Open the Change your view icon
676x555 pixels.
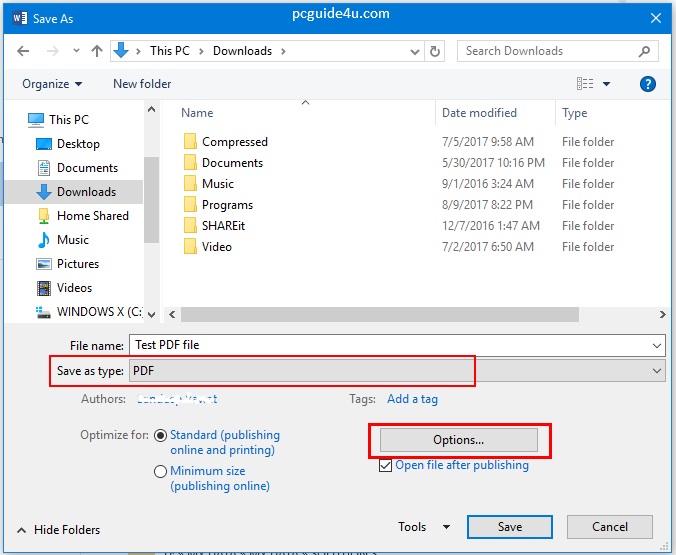(586, 84)
